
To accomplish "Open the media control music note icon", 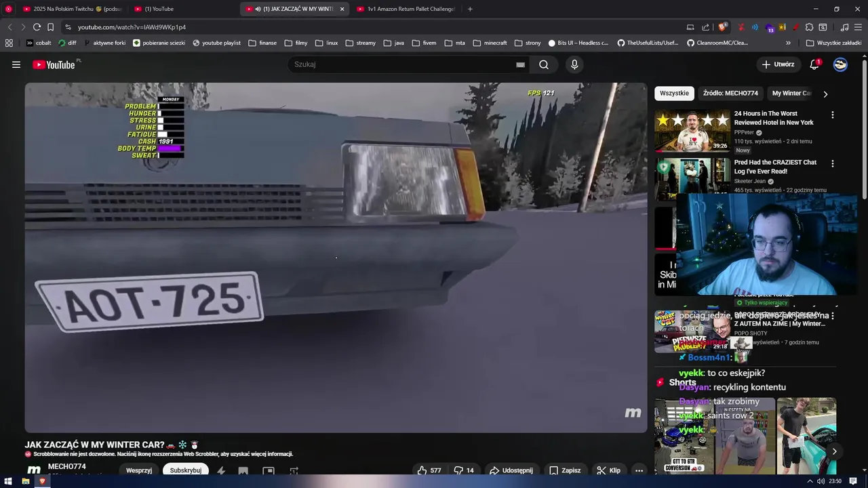I will [844, 27].
